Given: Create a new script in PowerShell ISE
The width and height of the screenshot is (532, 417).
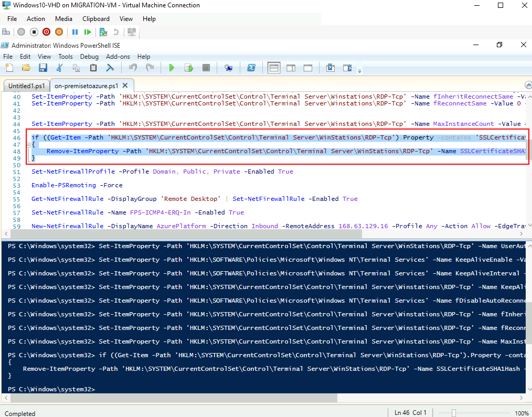Looking at the screenshot, I should click(9, 68).
